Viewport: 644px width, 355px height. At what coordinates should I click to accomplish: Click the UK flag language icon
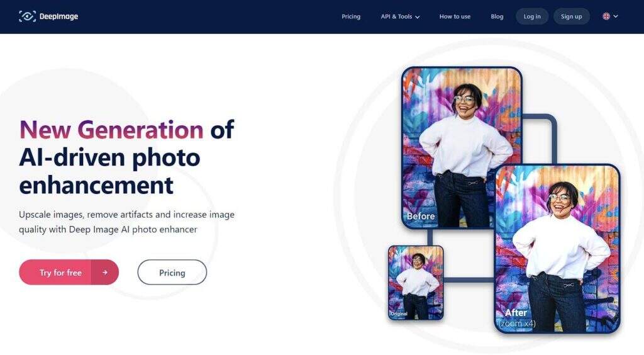[x=606, y=16]
